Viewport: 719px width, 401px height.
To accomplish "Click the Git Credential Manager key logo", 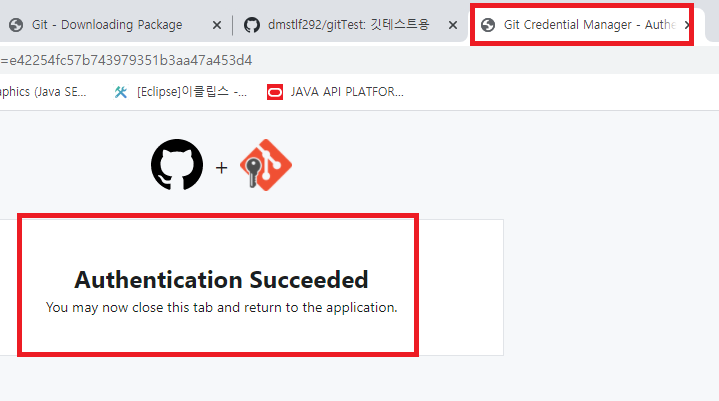I will coord(265,165).
